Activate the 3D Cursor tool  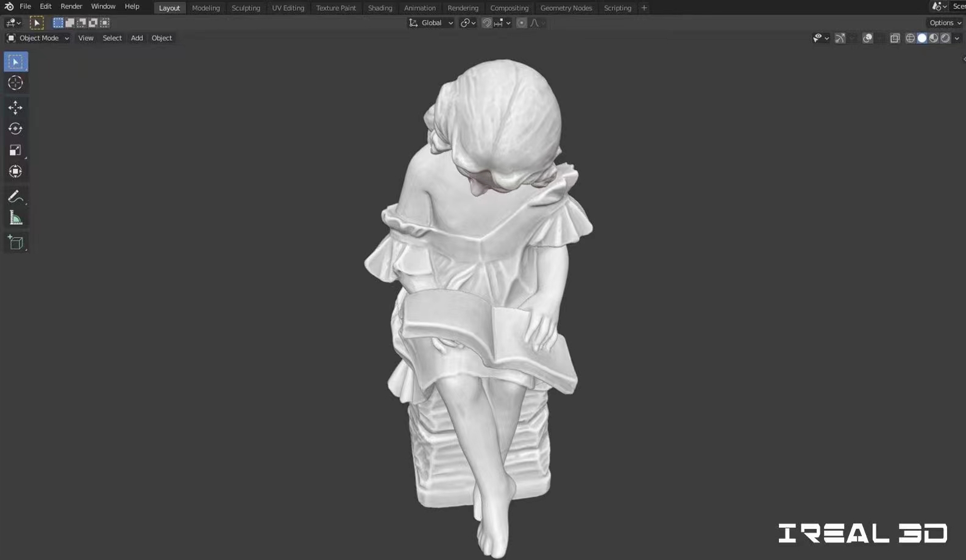(16, 83)
